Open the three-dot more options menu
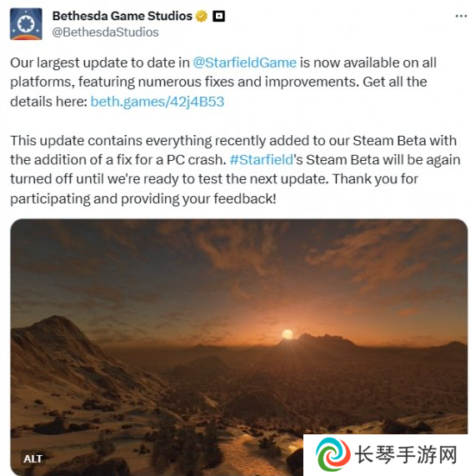 461,16
